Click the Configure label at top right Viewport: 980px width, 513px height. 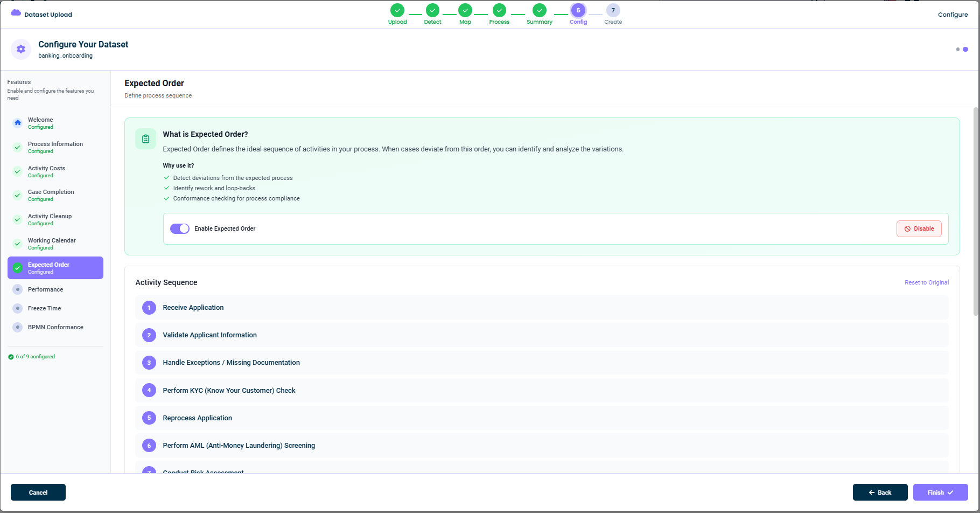[953, 15]
